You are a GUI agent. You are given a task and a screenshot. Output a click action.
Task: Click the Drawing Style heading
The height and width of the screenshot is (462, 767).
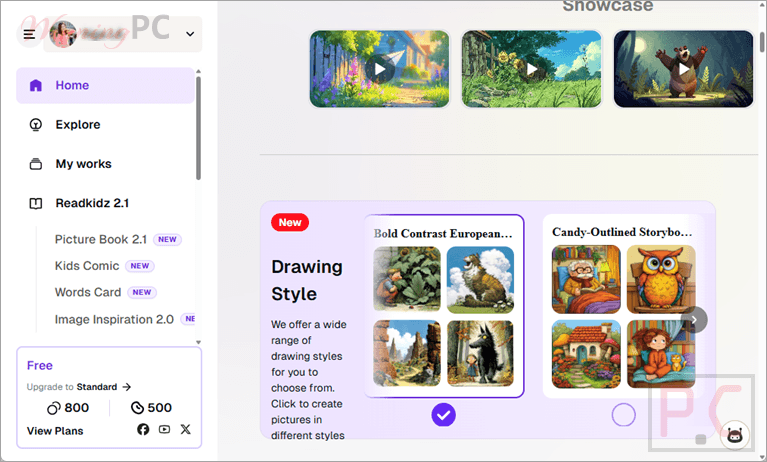click(x=307, y=280)
